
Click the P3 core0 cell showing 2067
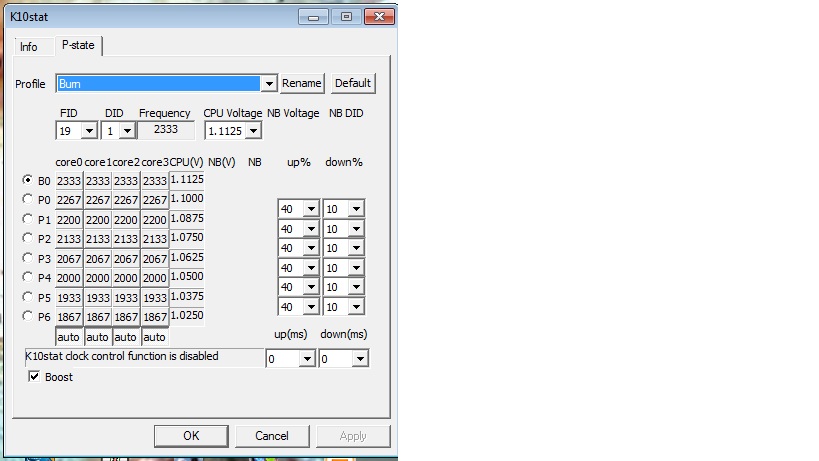(x=69, y=259)
